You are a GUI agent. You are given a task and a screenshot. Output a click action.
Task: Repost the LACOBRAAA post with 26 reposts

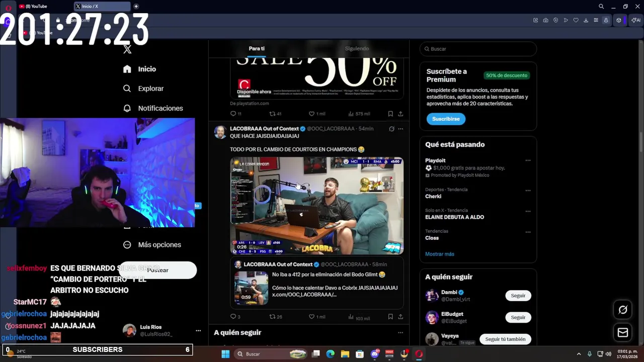tap(275, 317)
